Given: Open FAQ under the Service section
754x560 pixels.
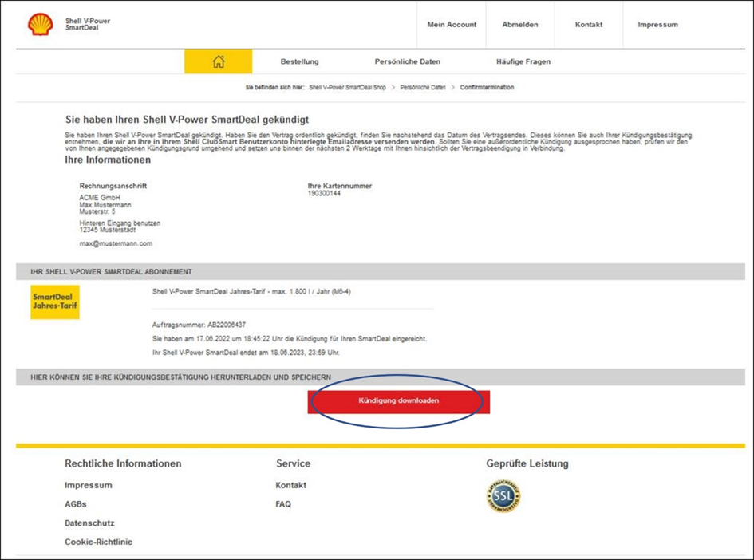Looking at the screenshot, I should click(x=282, y=503).
